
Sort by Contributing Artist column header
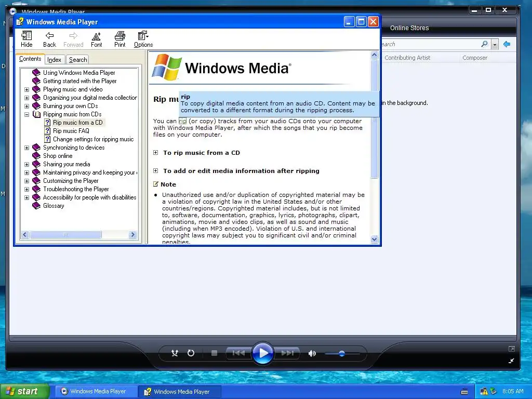407,58
